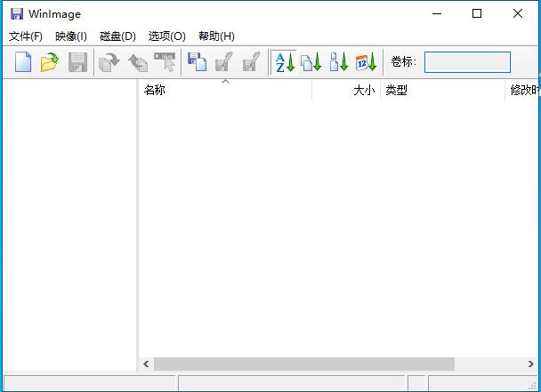
Task: Click the blue floppy with page icon
Action: 197,62
